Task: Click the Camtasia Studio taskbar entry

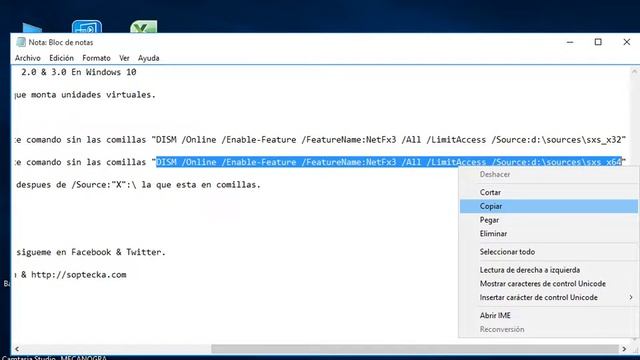Action: [29, 358]
